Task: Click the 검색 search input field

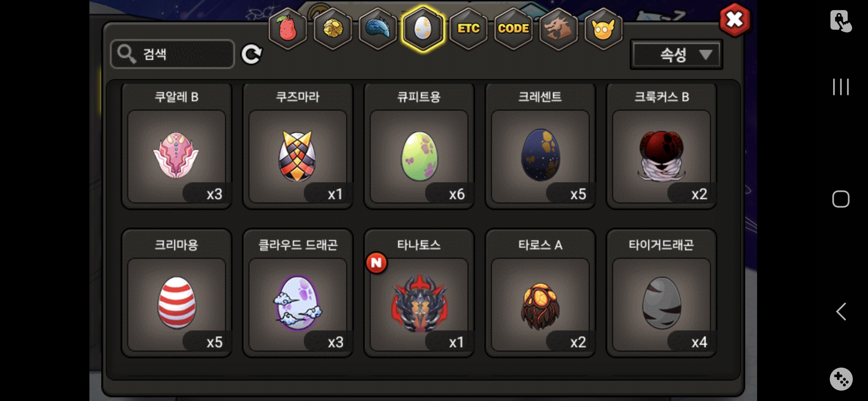Action: (173, 54)
